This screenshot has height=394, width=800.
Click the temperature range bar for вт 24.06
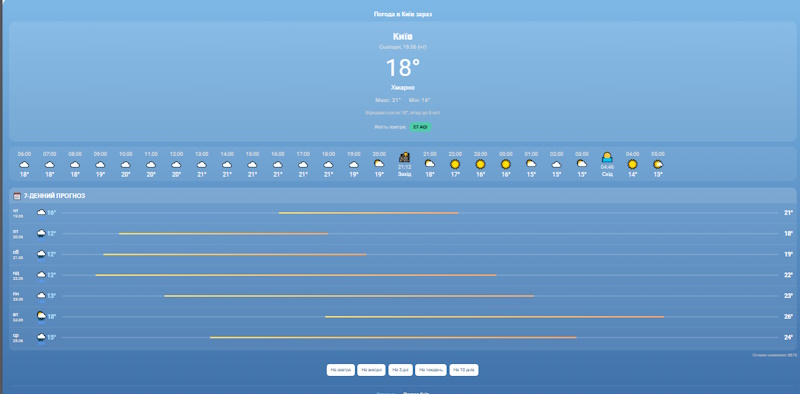[x=494, y=316]
